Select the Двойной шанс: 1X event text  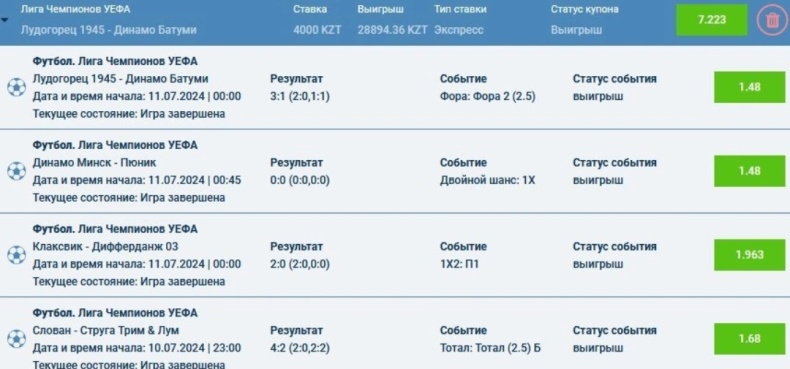click(x=488, y=180)
